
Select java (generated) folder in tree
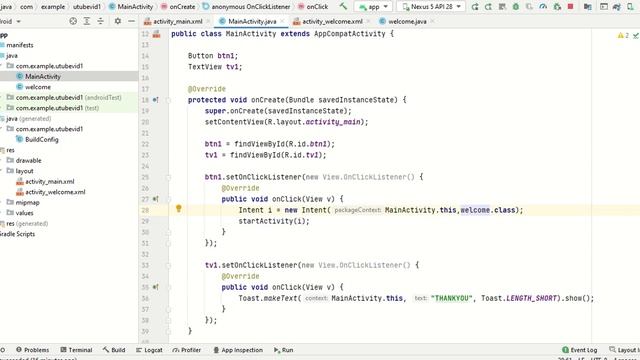pos(28,119)
